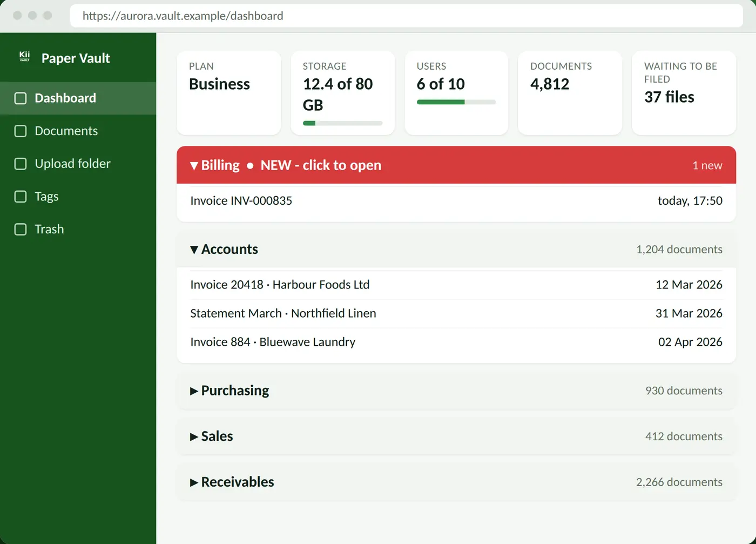Click the '930 documents' count
This screenshot has width=756, height=544.
tap(684, 391)
